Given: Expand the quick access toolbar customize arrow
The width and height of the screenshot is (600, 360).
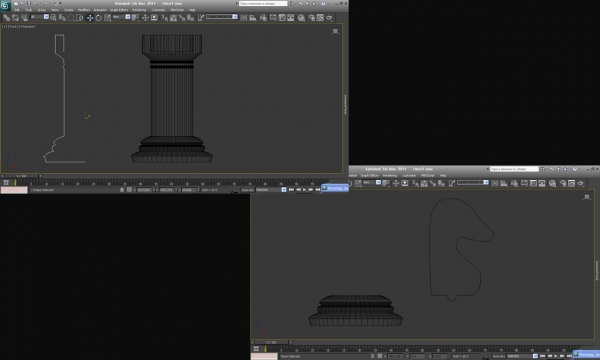Looking at the screenshot, I should coord(60,3).
